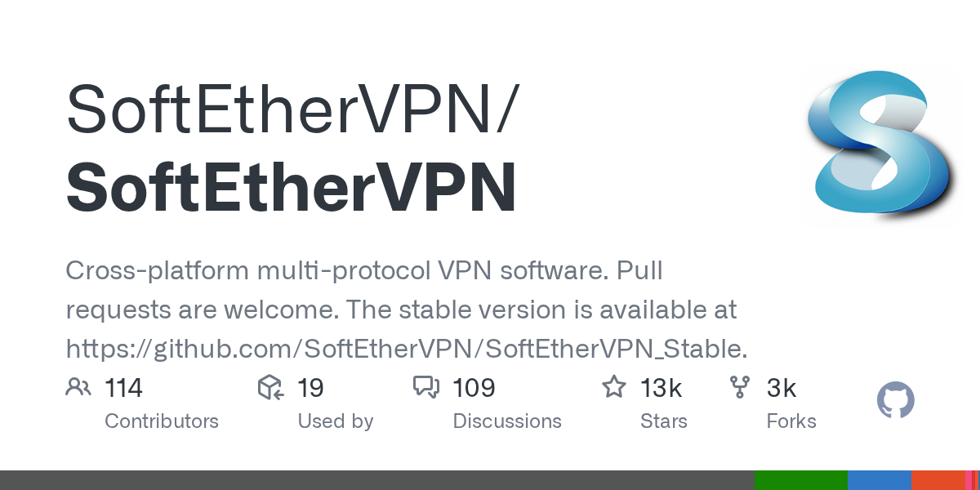980x490 pixels.
Task: Click the GitHub Octocat logo
Action: [895, 401]
